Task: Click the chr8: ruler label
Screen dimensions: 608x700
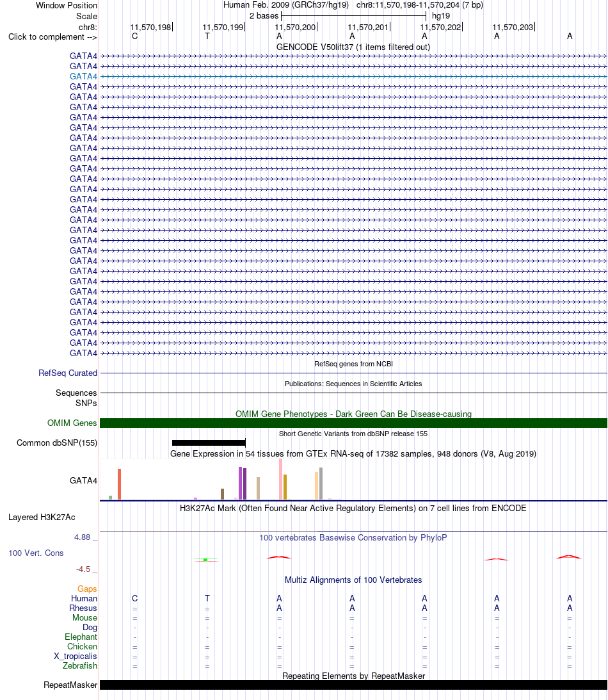Action: point(88,28)
